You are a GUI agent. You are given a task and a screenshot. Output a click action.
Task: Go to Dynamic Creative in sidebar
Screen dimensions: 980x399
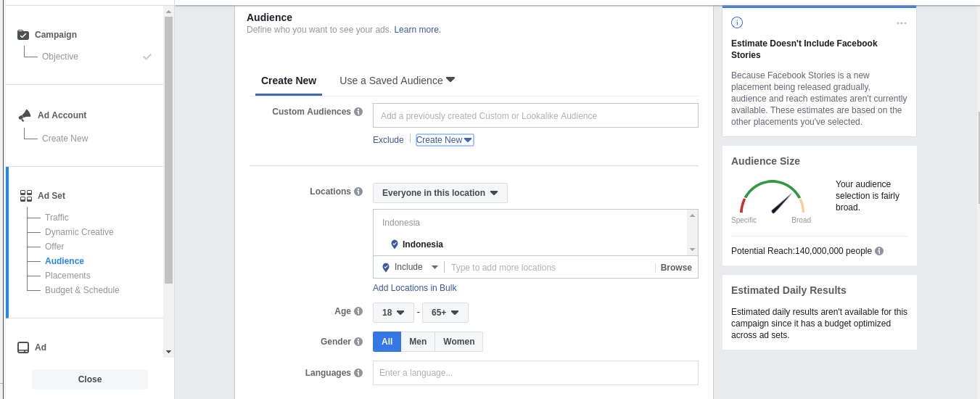(x=79, y=232)
